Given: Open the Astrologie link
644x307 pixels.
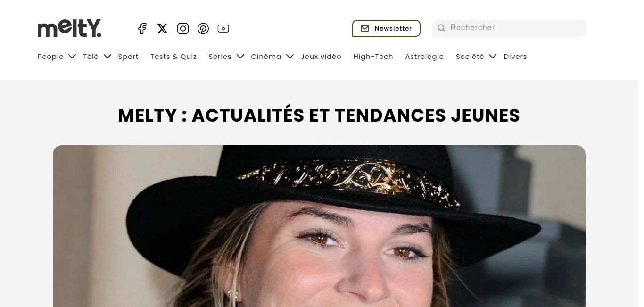Looking at the screenshot, I should tap(424, 57).
